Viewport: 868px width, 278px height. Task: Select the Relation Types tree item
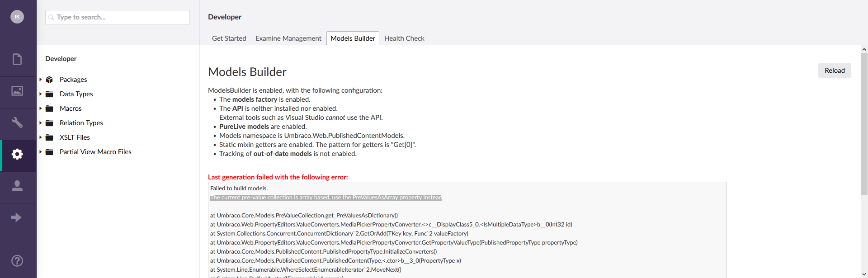pyautogui.click(x=81, y=123)
